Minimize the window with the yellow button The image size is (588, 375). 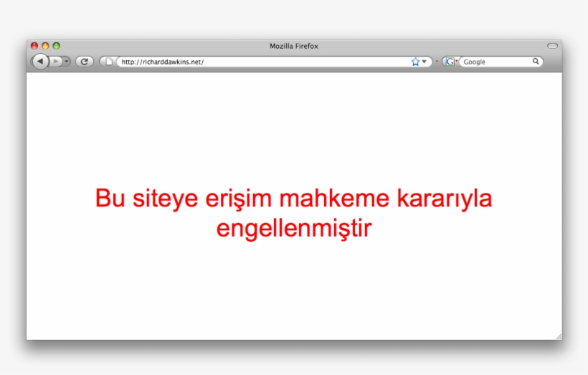coord(45,46)
